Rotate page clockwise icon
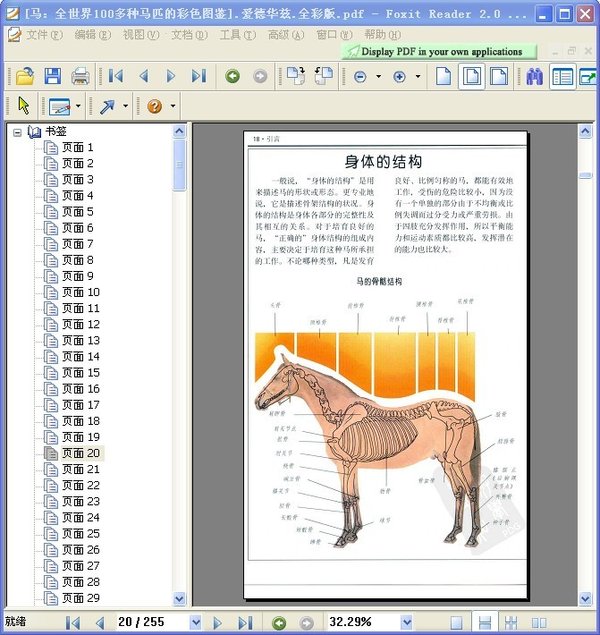The image size is (600, 635). [296, 76]
